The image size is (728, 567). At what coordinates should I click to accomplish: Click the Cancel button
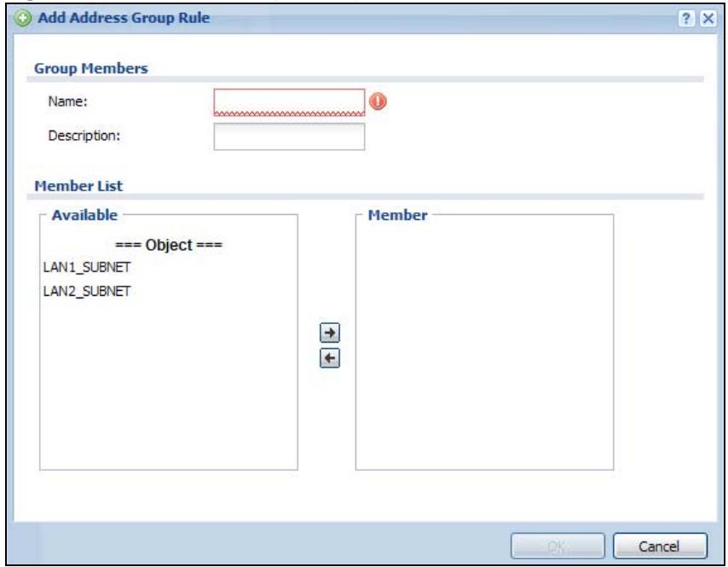pyautogui.click(x=660, y=546)
